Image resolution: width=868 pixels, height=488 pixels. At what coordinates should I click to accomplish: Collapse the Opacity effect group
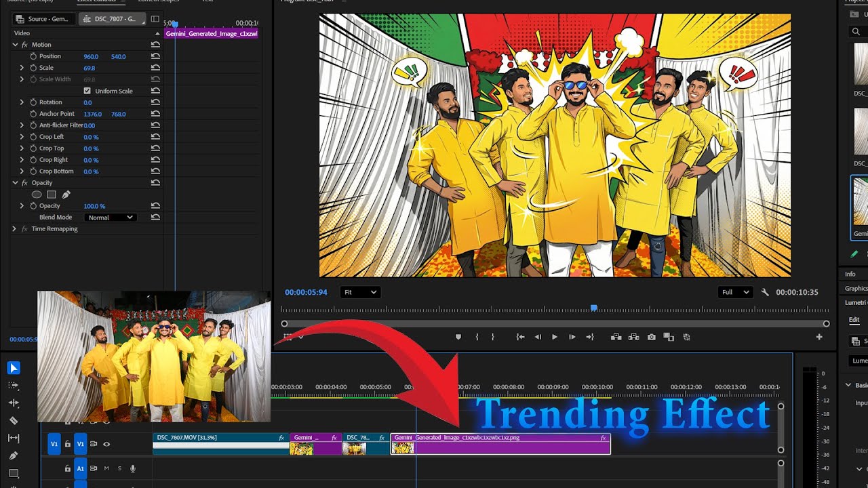click(x=15, y=183)
